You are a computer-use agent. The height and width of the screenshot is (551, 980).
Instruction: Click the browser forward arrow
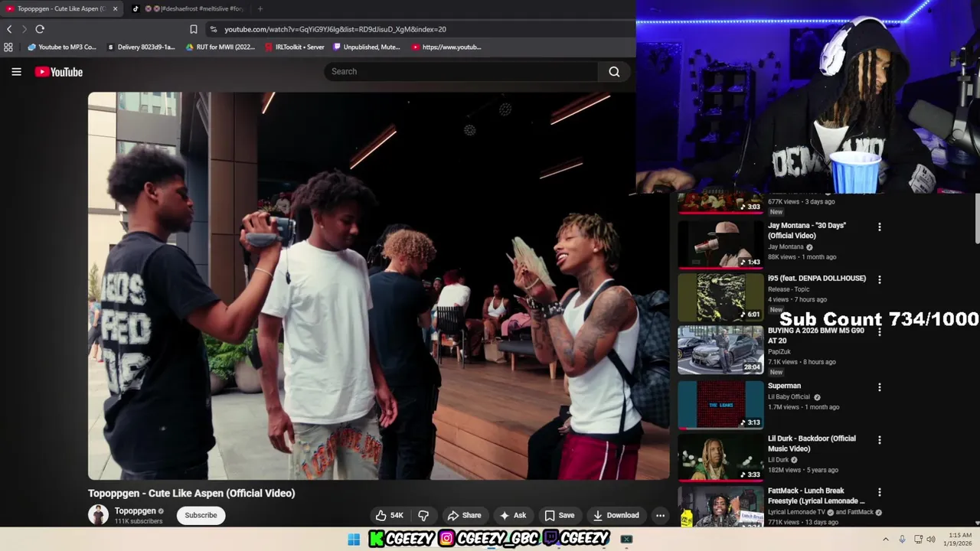[24, 29]
